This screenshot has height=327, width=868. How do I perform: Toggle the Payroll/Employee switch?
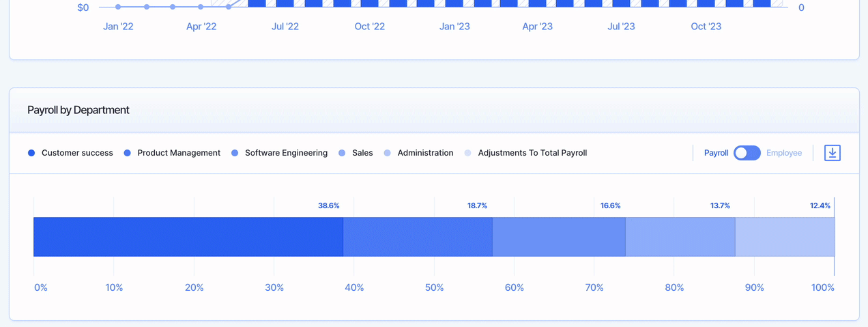747,153
